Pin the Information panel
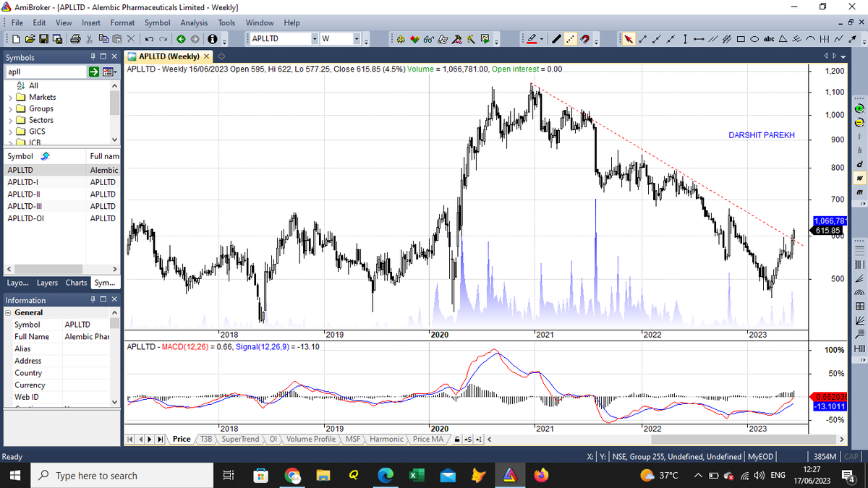Image resolution: width=868 pixels, height=488 pixels. point(94,299)
